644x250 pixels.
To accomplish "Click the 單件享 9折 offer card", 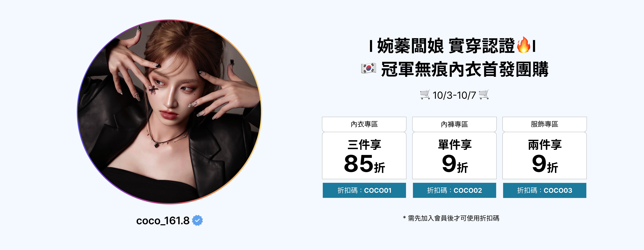I will pos(454,156).
